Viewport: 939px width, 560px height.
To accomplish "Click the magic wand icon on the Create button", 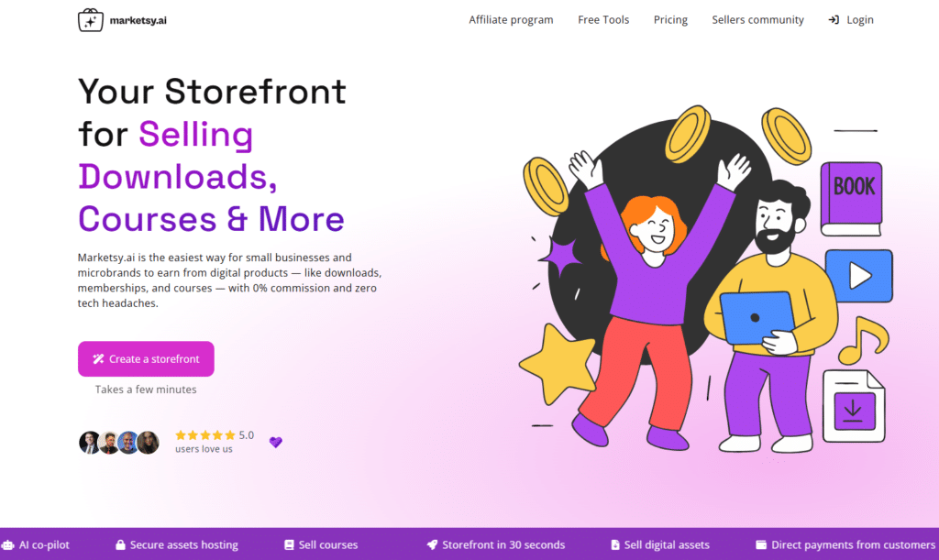I will (98, 359).
